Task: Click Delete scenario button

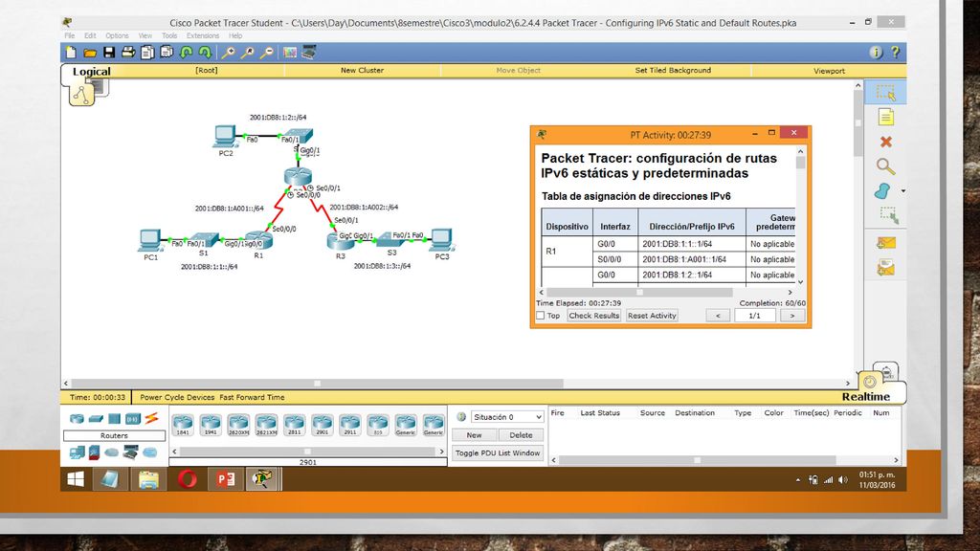Action: point(521,435)
